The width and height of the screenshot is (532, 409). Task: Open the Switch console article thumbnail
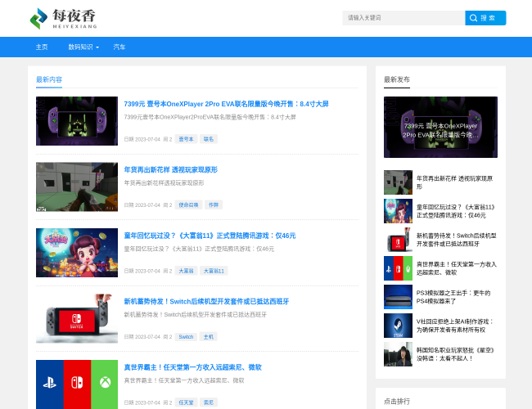point(77,318)
